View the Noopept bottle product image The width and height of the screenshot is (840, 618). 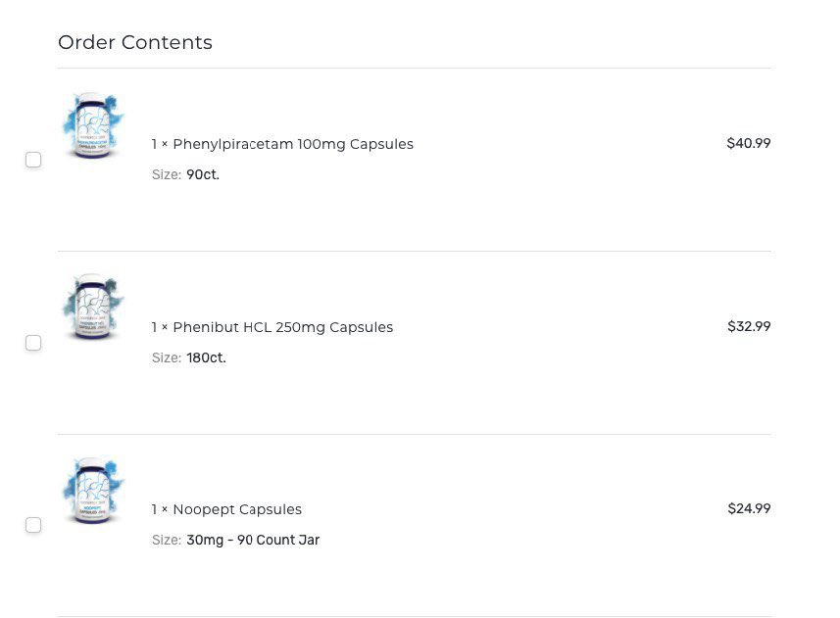93,491
